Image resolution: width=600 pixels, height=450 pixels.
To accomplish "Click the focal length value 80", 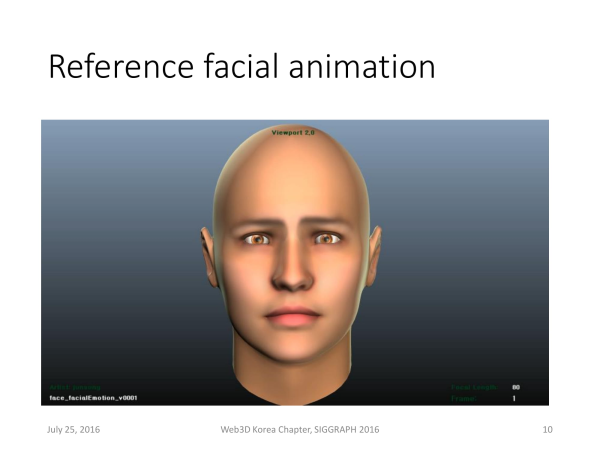I will pos(516,387).
